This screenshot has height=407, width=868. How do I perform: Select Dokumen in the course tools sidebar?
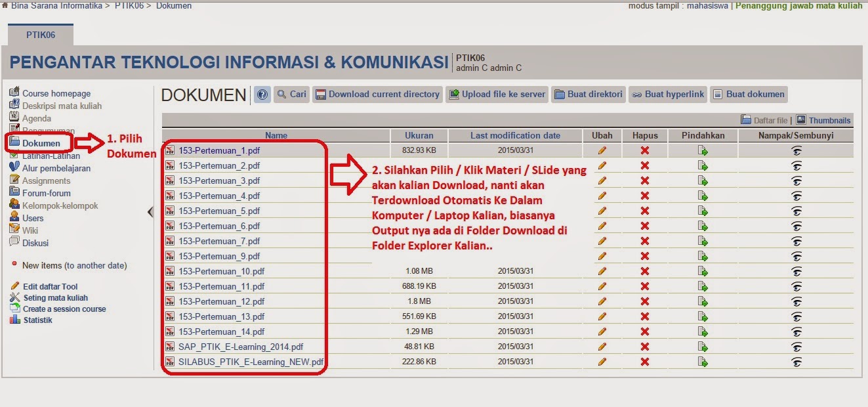point(42,143)
